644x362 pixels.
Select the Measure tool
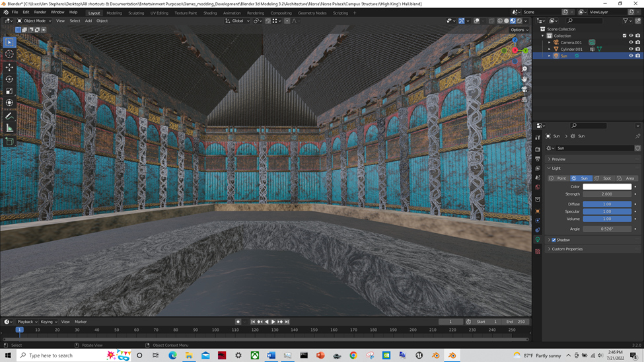9,128
